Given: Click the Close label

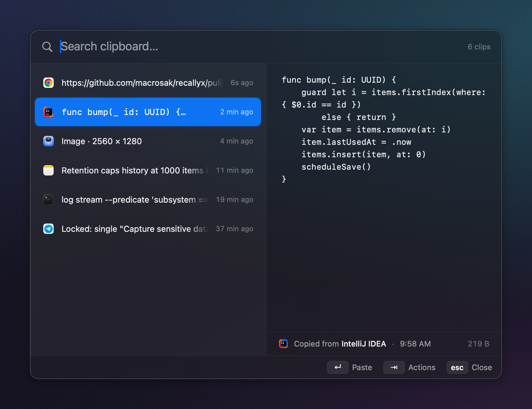Looking at the screenshot, I should pos(482,367).
